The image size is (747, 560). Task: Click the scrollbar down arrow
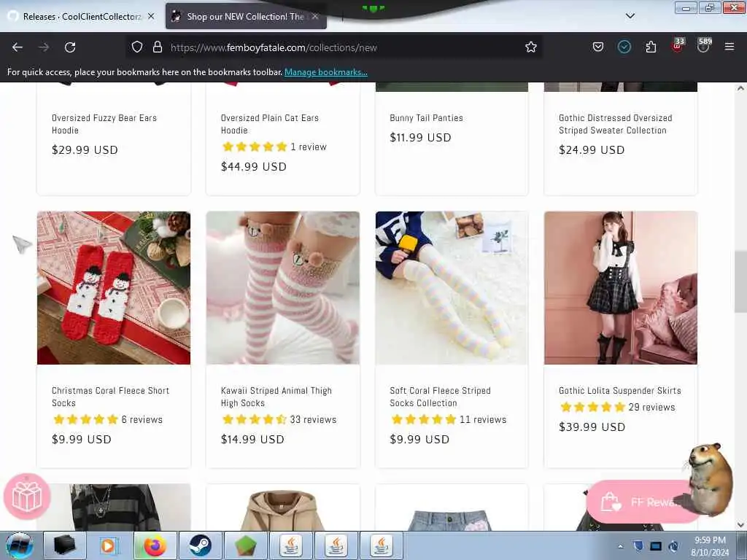(x=740, y=525)
